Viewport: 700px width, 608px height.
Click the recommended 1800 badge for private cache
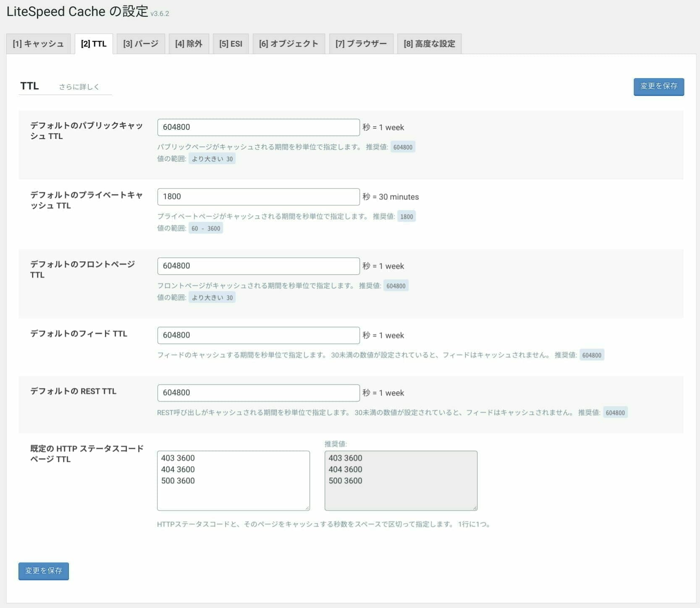click(x=406, y=217)
